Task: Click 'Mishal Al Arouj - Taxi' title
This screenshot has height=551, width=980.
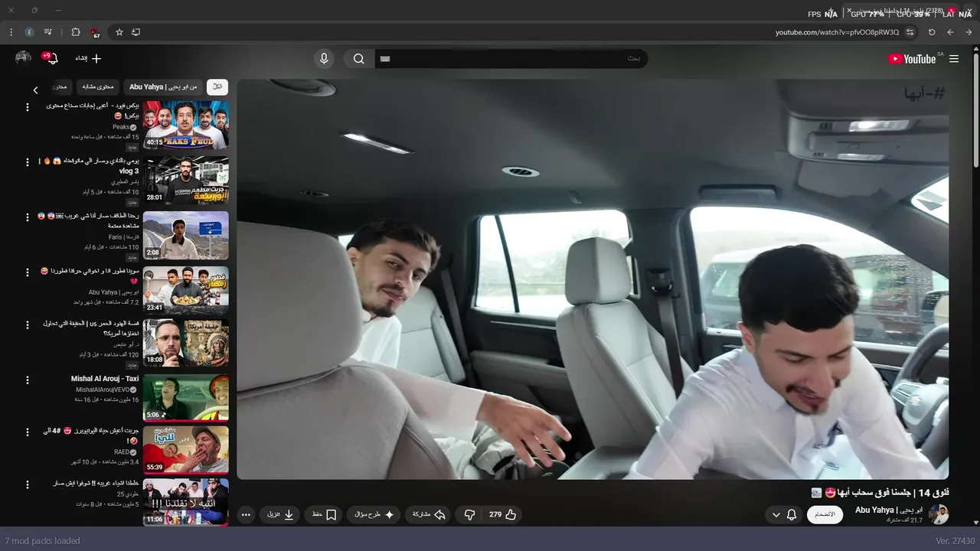Action: pos(105,379)
